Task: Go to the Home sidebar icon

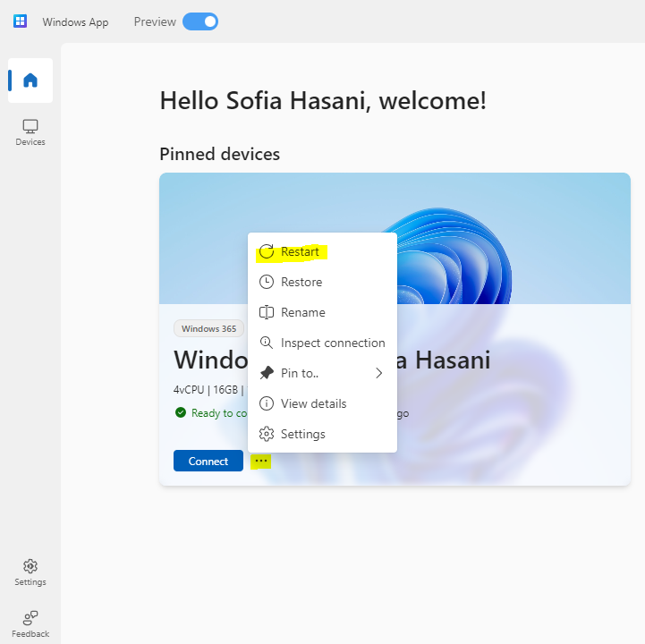Action: (x=30, y=80)
